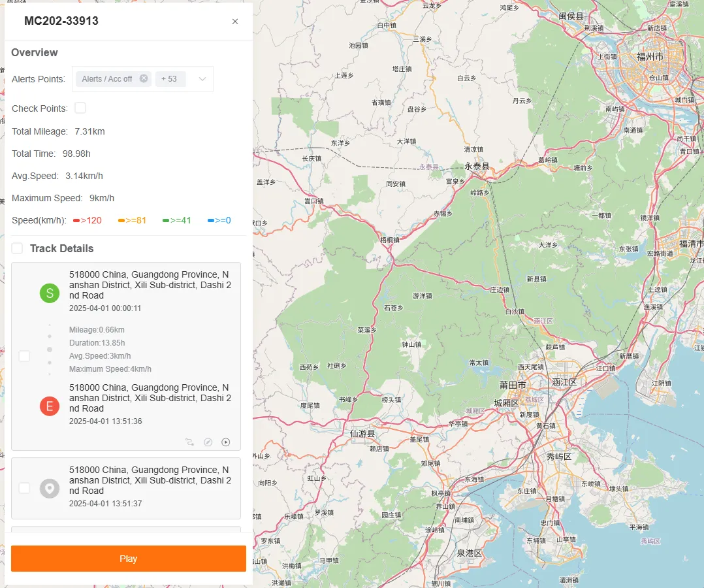Image resolution: width=704 pixels, height=588 pixels.
Task: Open the navigate compass icon for the segment
Action: (x=208, y=442)
